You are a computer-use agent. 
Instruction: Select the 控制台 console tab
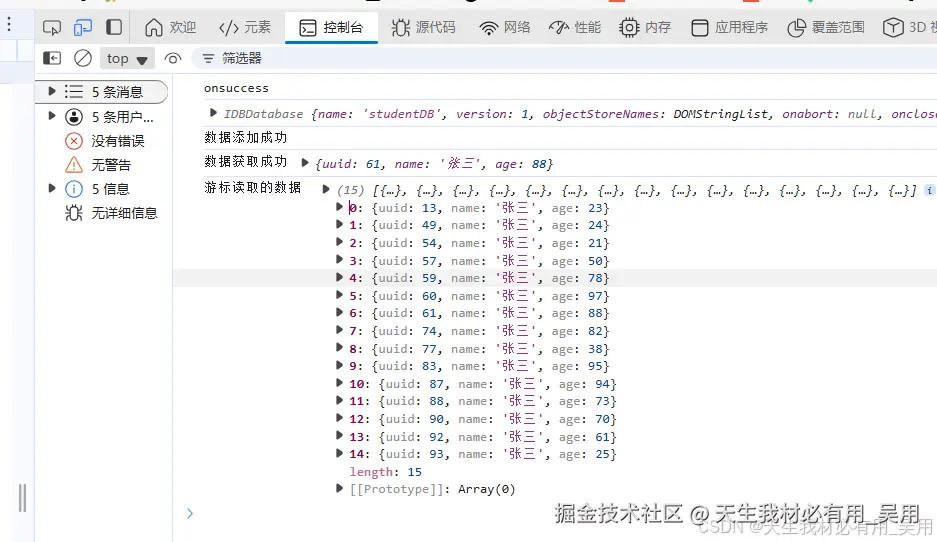[x=331, y=27]
